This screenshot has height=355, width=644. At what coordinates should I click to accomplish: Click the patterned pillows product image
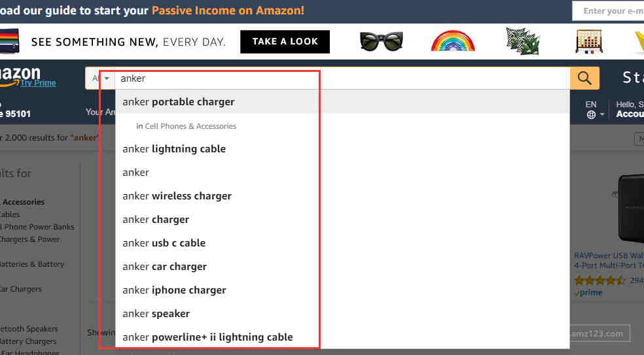tap(522, 41)
